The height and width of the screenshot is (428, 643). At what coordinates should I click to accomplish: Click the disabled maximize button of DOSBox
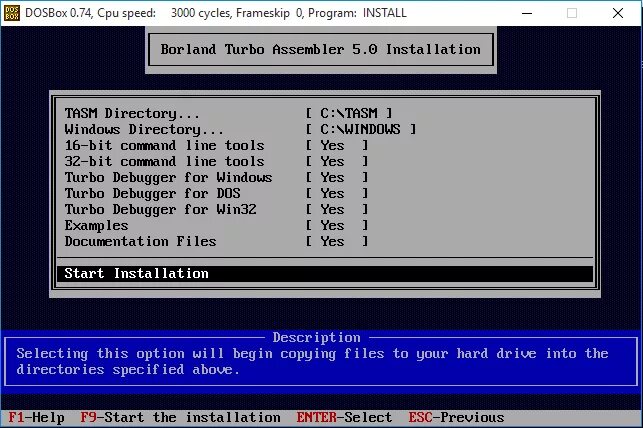(572, 14)
